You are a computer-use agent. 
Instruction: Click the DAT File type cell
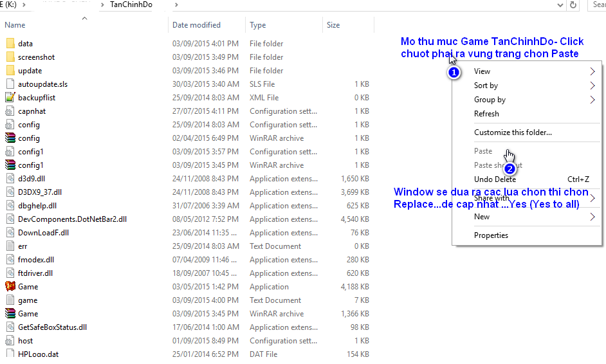click(263, 354)
